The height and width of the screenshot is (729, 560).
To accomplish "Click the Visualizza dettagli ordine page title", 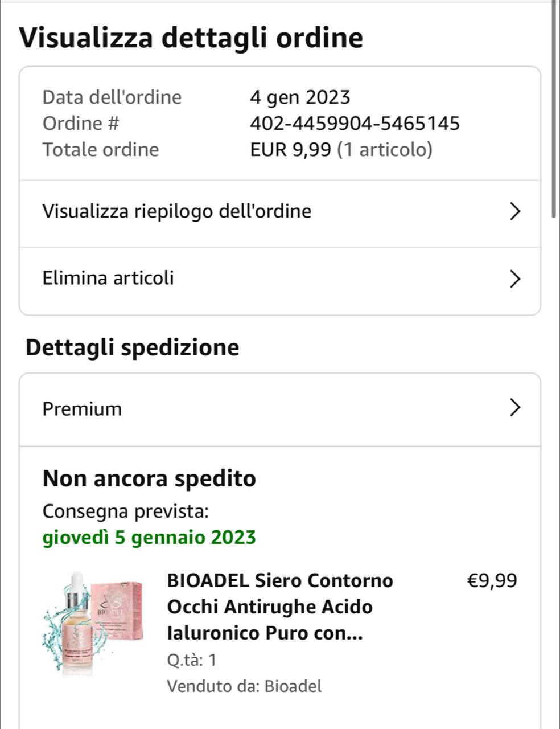I will point(191,38).
